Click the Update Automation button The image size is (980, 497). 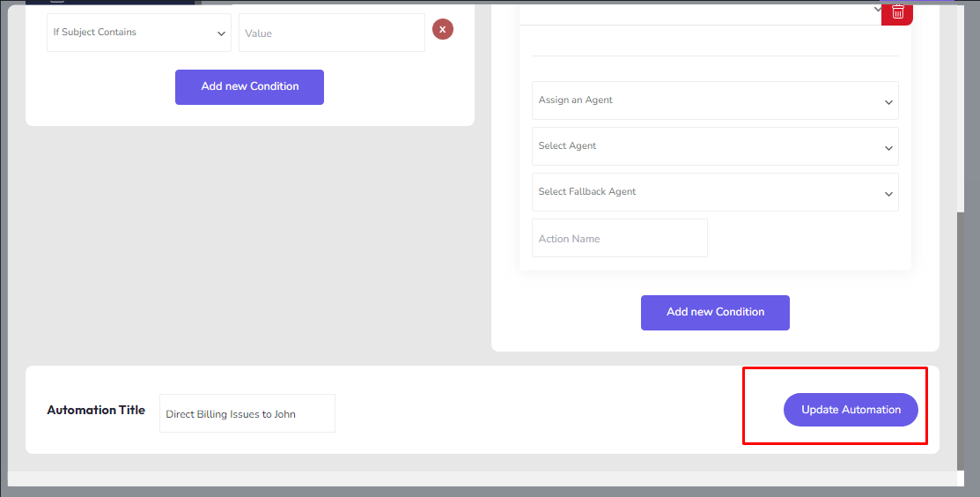pyautogui.click(x=851, y=410)
